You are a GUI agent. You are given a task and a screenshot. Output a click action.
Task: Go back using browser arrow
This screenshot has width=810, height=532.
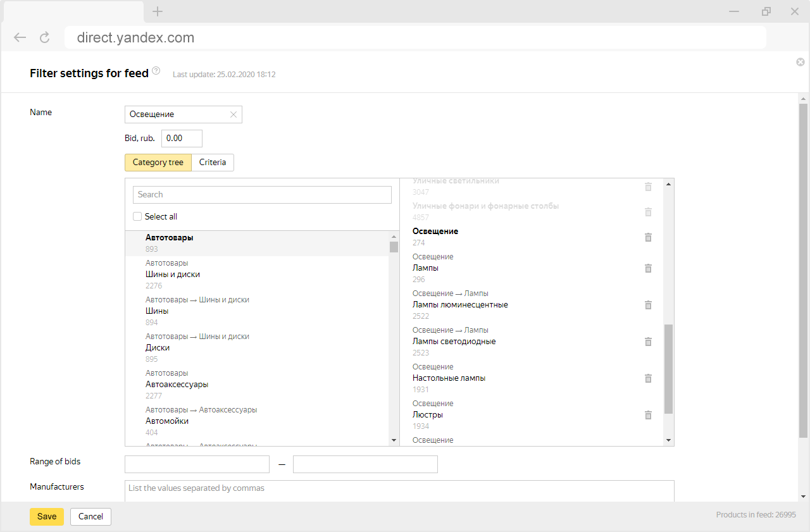pos(20,38)
